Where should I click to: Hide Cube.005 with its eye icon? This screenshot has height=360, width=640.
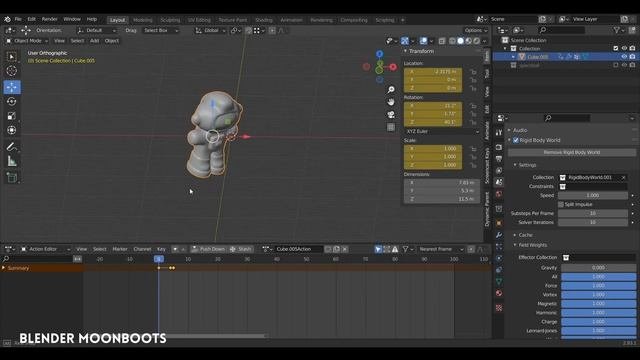[x=624, y=57]
